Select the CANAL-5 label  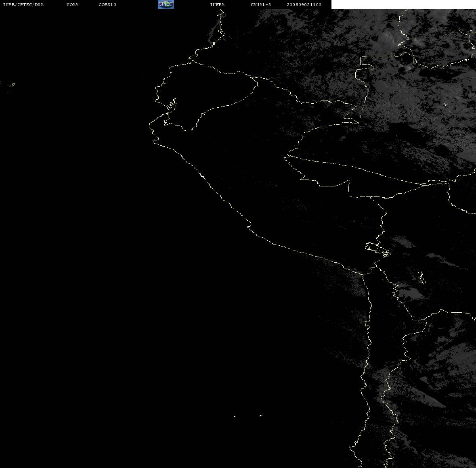(x=261, y=4)
